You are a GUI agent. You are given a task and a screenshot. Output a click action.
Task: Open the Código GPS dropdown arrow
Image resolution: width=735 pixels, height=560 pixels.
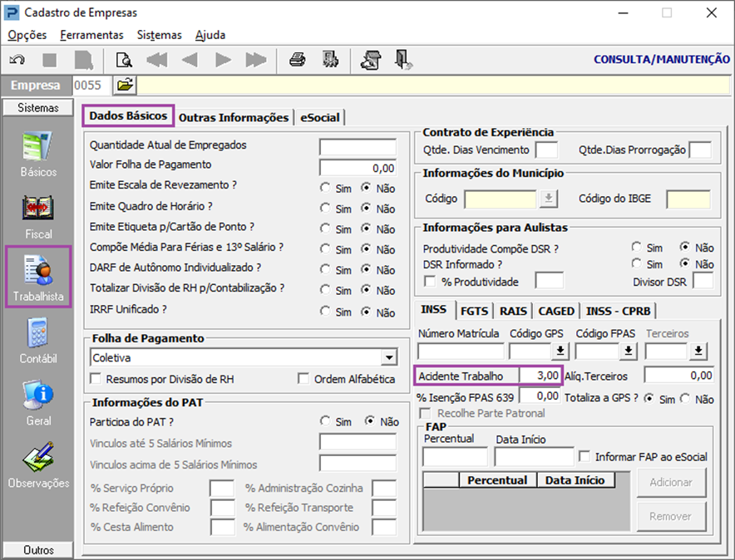point(560,351)
